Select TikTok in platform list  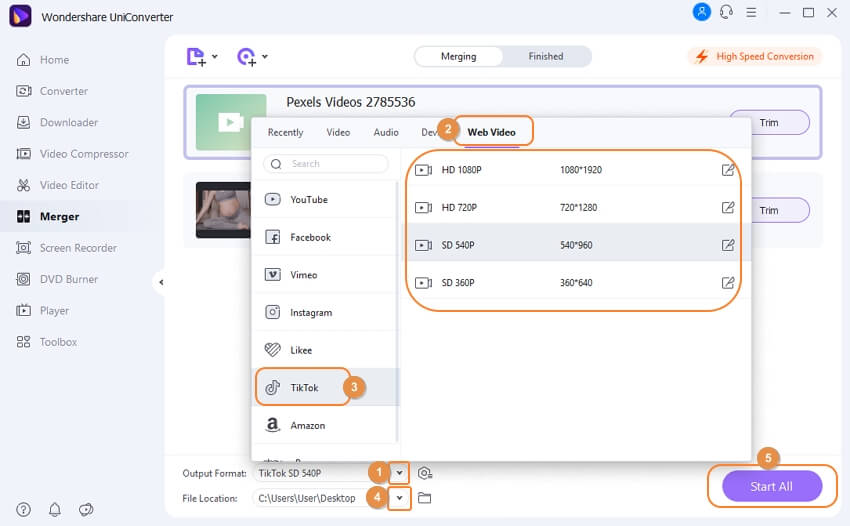[325, 388]
